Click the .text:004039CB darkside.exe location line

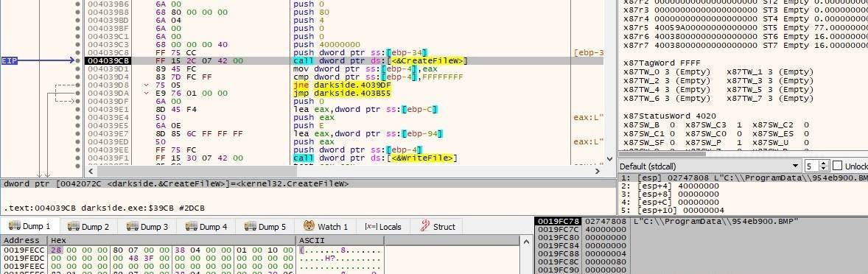(x=104, y=208)
